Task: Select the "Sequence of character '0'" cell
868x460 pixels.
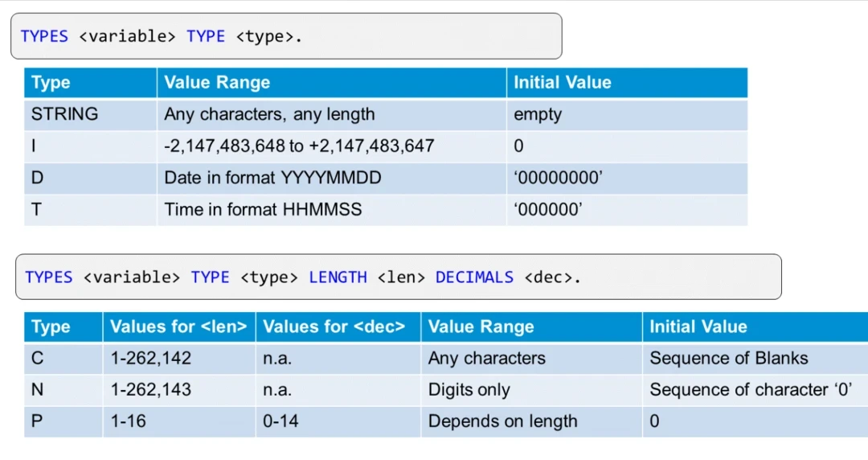Action: coord(750,390)
